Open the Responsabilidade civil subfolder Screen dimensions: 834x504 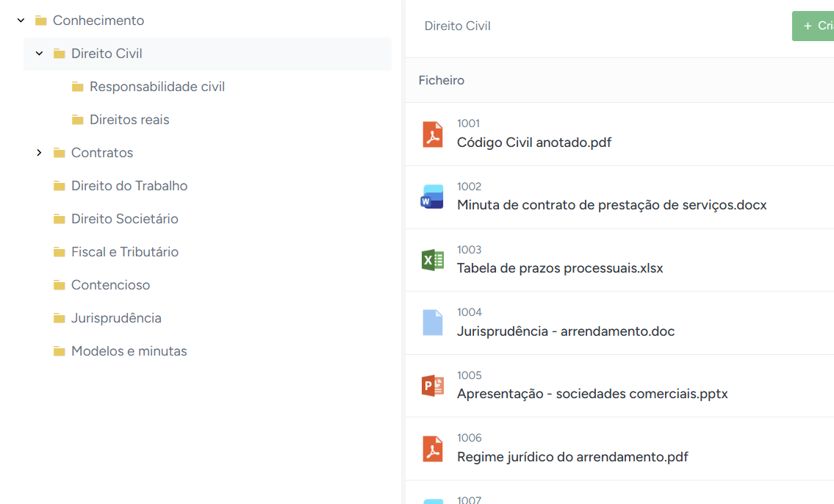pos(157,87)
